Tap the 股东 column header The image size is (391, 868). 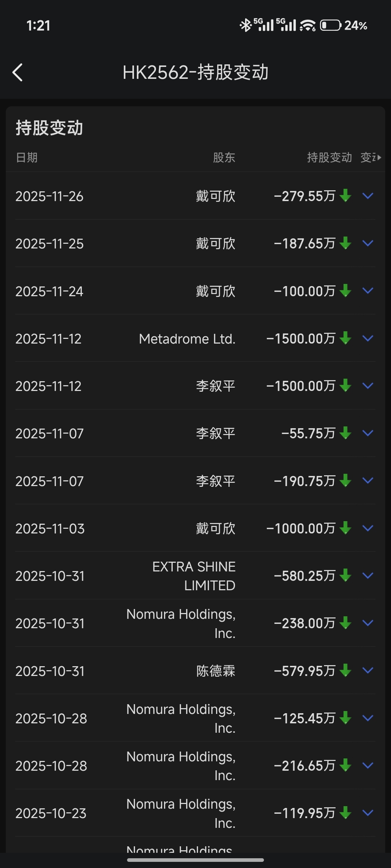(224, 157)
